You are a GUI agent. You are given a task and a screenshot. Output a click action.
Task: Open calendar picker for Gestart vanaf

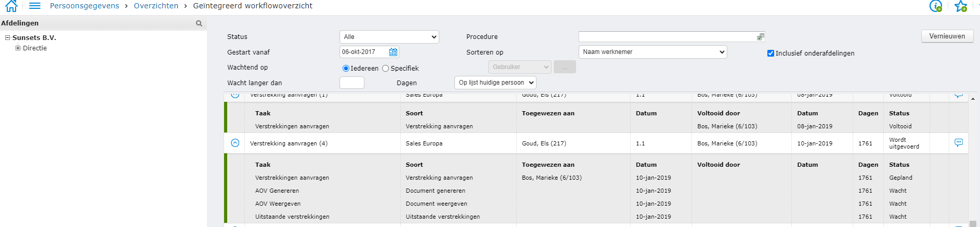394,52
